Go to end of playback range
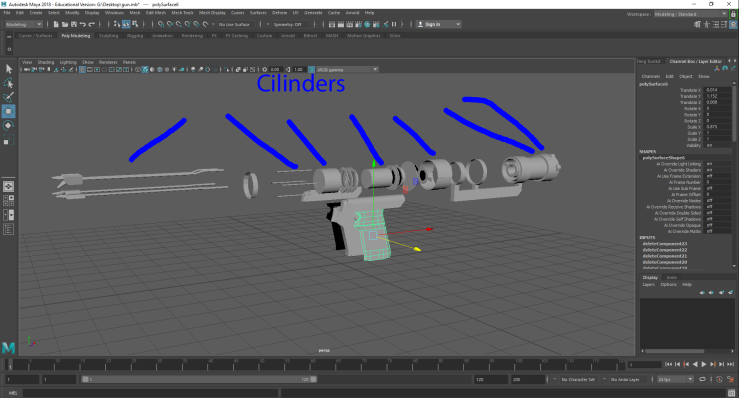739x398 pixels. point(730,364)
